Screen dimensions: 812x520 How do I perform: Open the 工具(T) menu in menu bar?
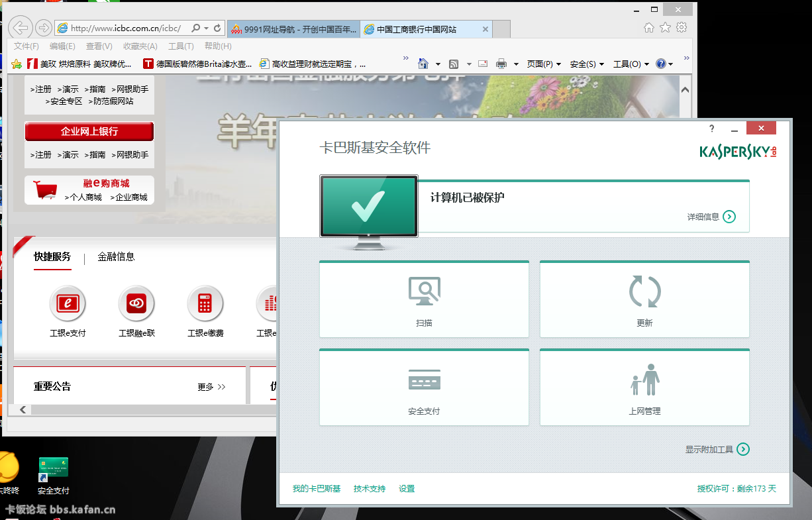(x=181, y=46)
